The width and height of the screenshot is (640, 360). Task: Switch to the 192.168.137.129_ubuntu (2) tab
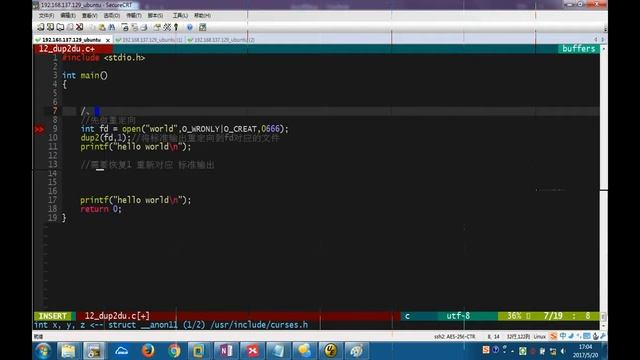tap(221, 40)
